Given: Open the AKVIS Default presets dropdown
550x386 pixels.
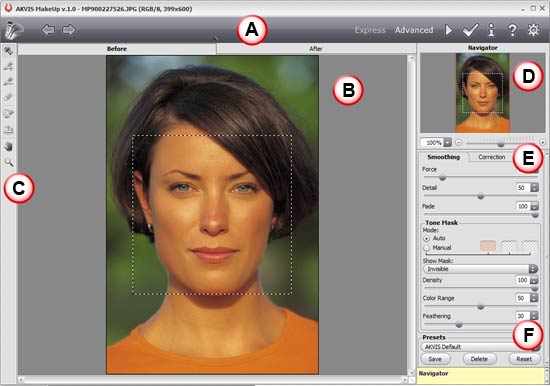Looking at the screenshot, I should 481,347.
